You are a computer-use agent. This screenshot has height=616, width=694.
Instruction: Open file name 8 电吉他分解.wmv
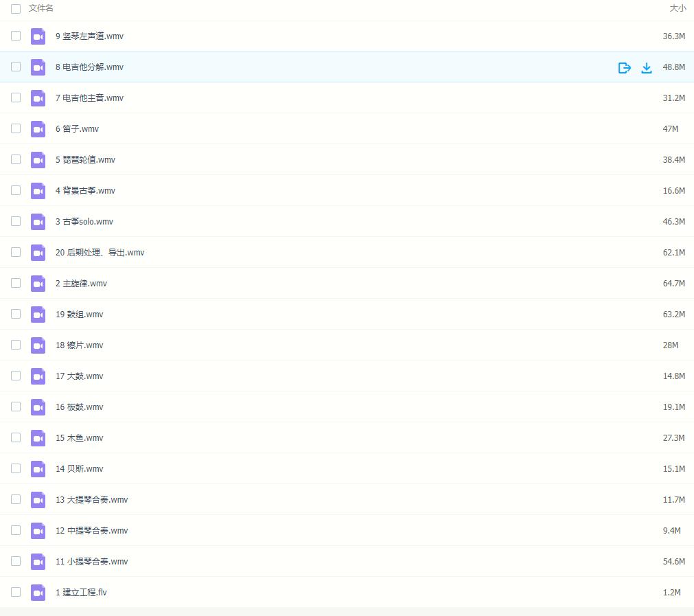tap(89, 67)
